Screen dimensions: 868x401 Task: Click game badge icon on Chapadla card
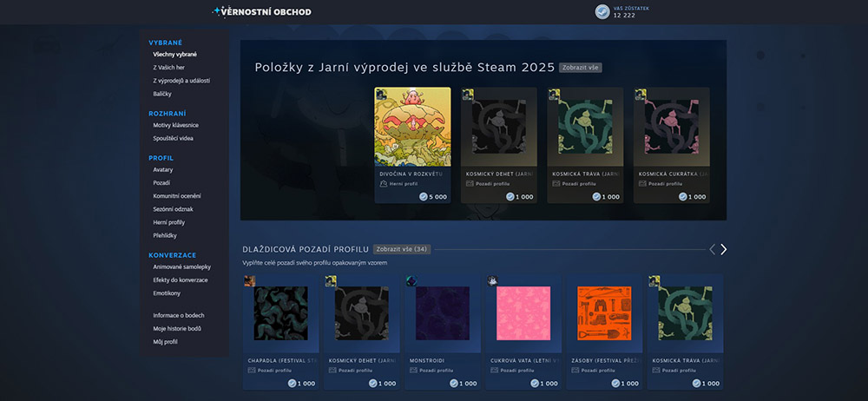coord(250,281)
